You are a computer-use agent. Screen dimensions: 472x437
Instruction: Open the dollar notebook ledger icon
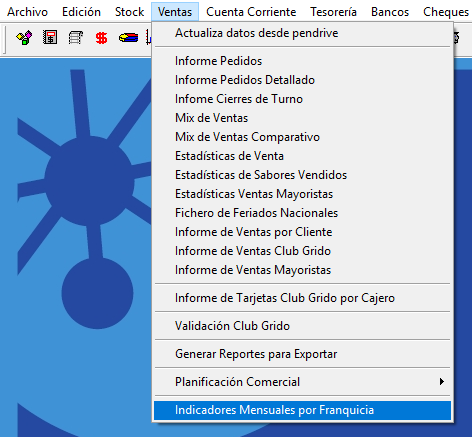[50, 37]
